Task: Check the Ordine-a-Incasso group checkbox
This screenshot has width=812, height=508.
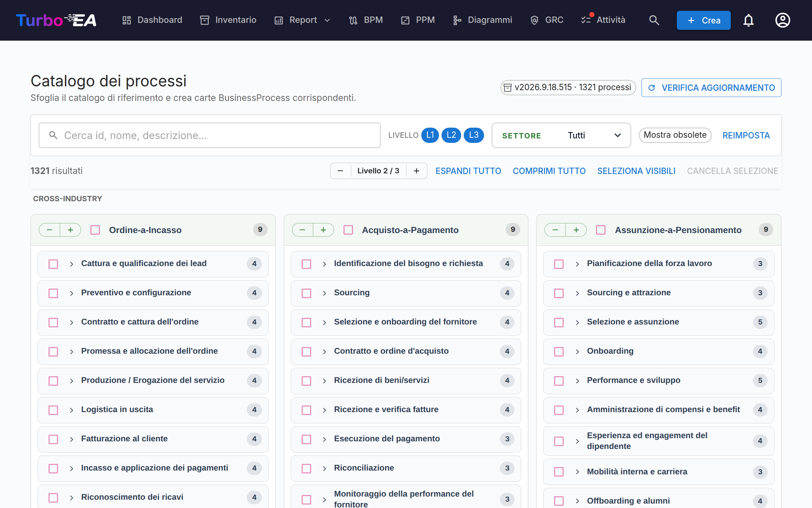Action: pos(95,230)
